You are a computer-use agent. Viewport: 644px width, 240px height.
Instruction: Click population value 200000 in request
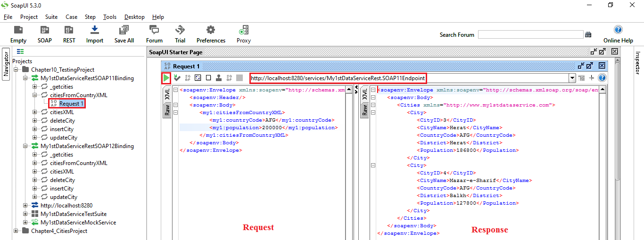[x=271, y=128]
